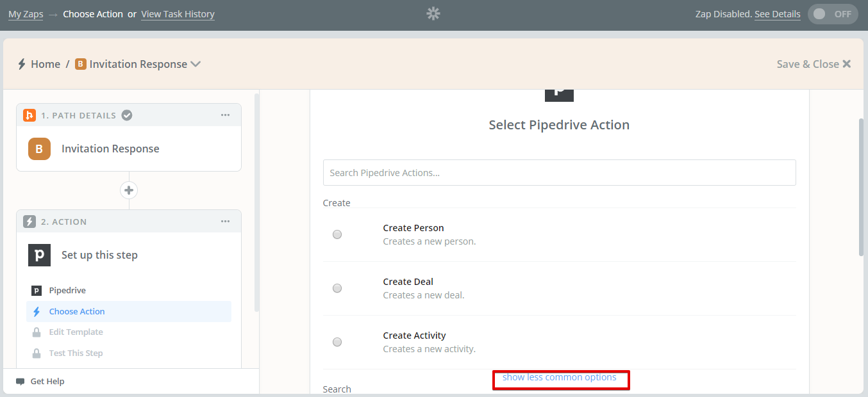The height and width of the screenshot is (397, 868).
Task: Click the Zapier snowflake logo icon
Action: (x=433, y=13)
